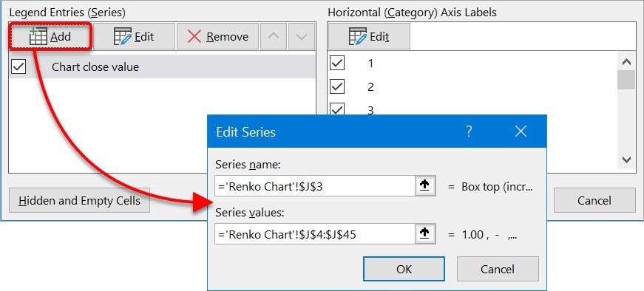This screenshot has width=644, height=291.
Task: Remove the selected series entry
Action: tap(217, 36)
